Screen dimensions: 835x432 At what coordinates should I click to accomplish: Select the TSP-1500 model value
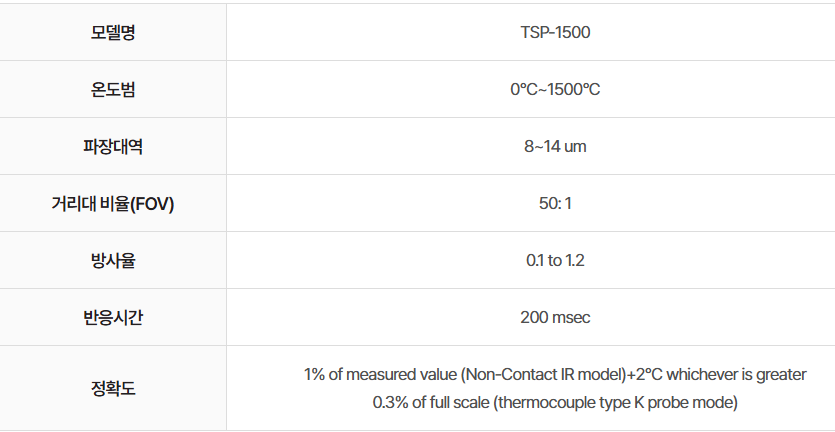[x=555, y=32]
